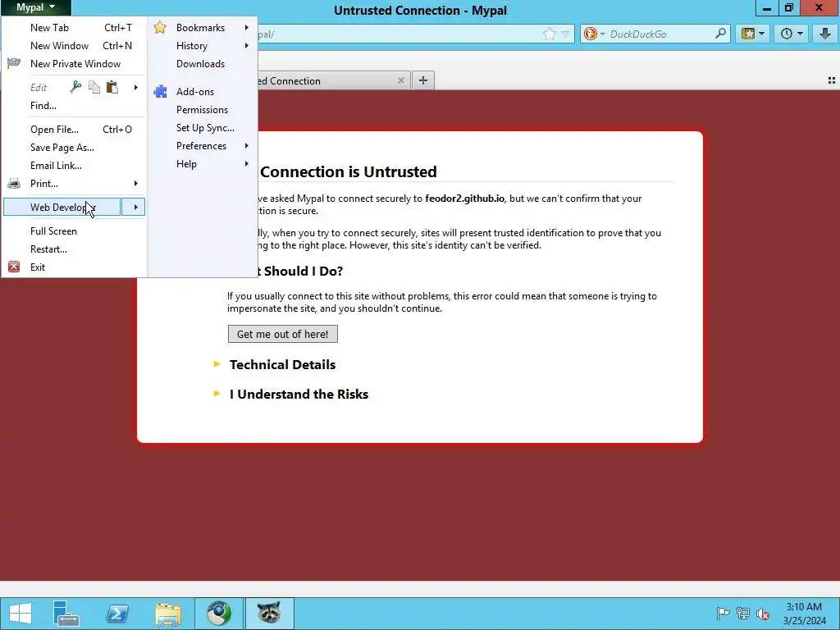Click the Bookmarks star icon in menu

coord(160,27)
